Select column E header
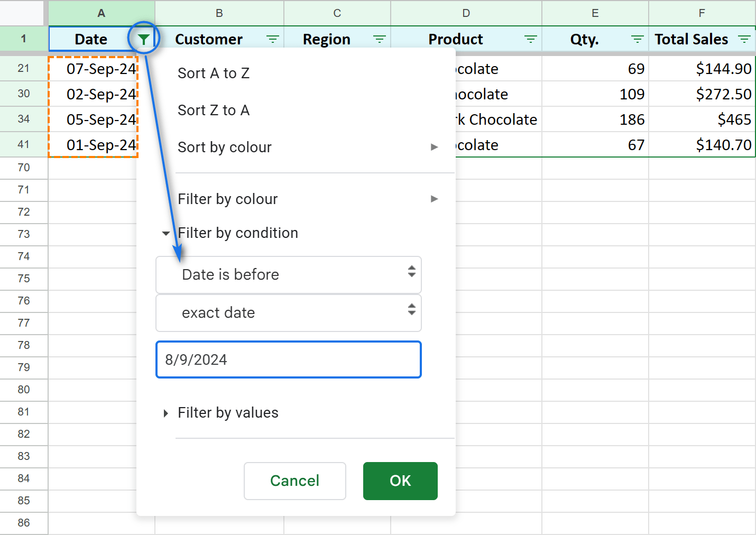756x535 pixels. coord(595,13)
